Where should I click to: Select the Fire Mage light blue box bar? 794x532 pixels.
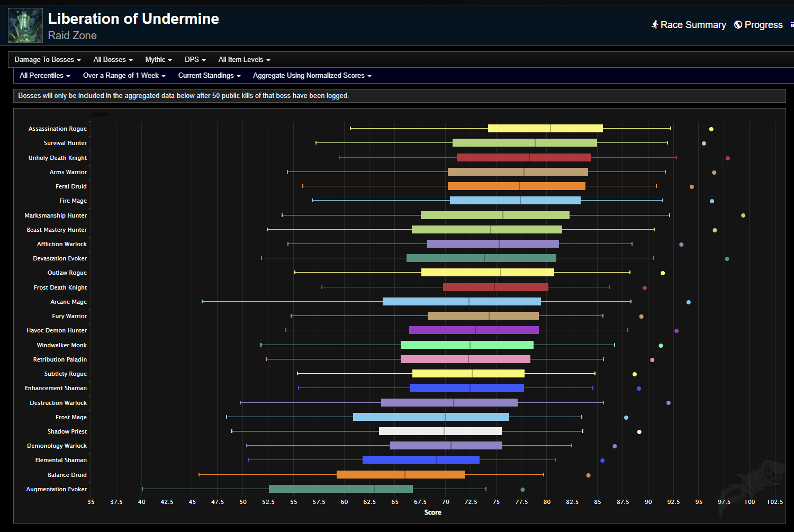(x=515, y=201)
